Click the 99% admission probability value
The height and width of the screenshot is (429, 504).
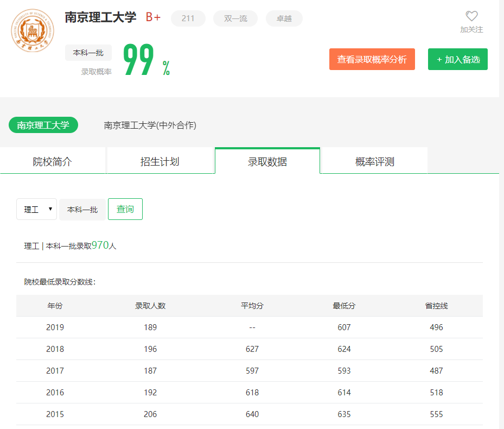[x=146, y=60]
